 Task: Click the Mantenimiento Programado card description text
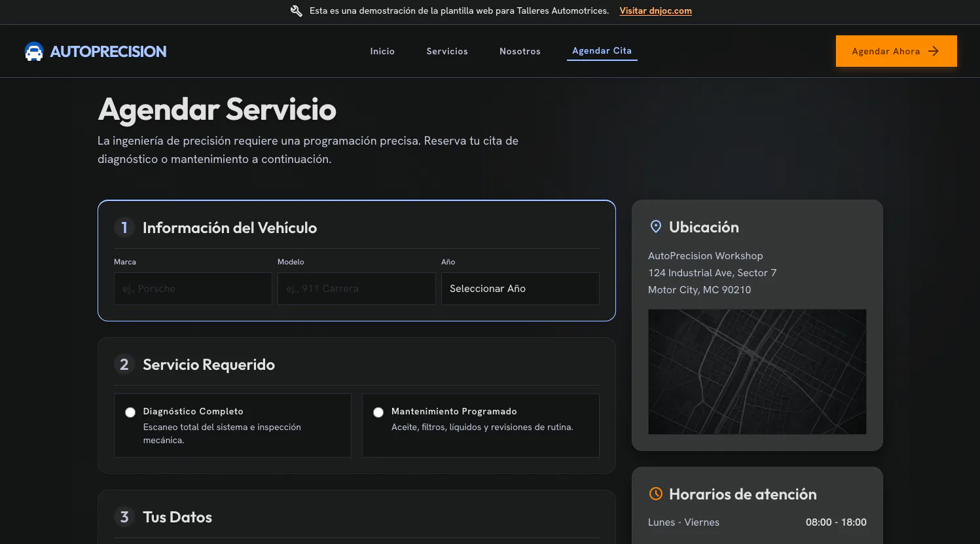tap(482, 427)
